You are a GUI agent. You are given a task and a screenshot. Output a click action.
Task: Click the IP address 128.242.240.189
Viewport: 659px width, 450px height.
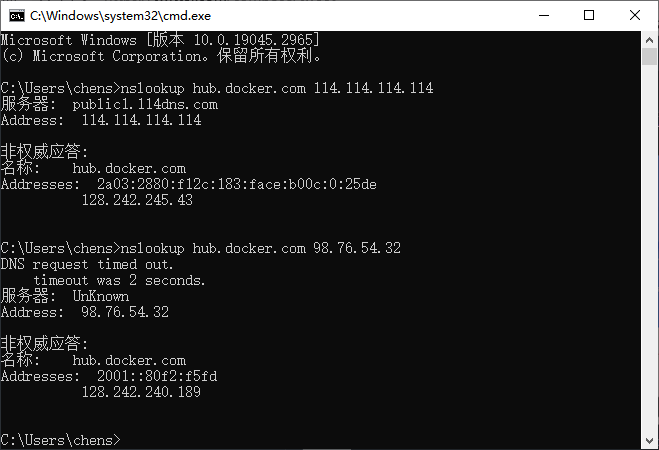point(141,392)
